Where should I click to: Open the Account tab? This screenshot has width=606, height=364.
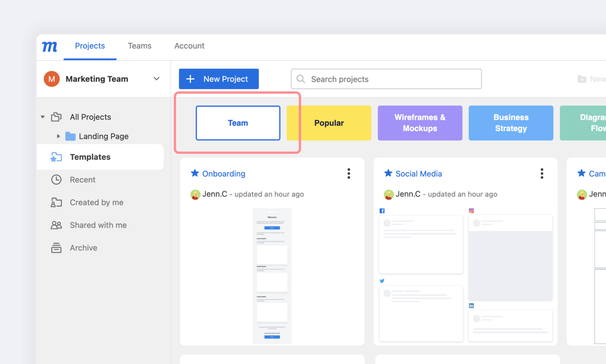pyautogui.click(x=189, y=46)
